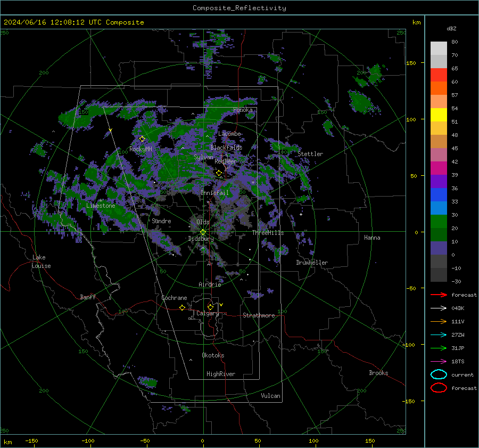479x448 pixels.
Task: Click the RockyMH label
Action: click(x=141, y=149)
